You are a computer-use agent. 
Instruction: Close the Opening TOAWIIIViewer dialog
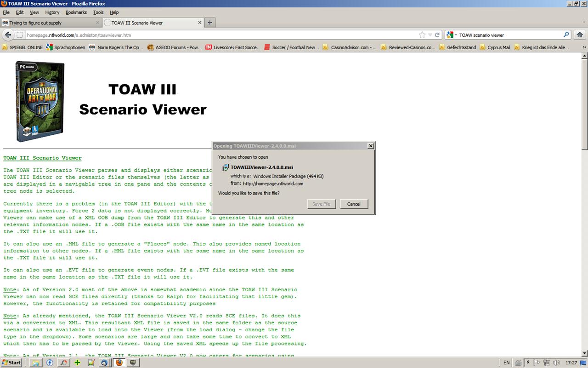(370, 146)
